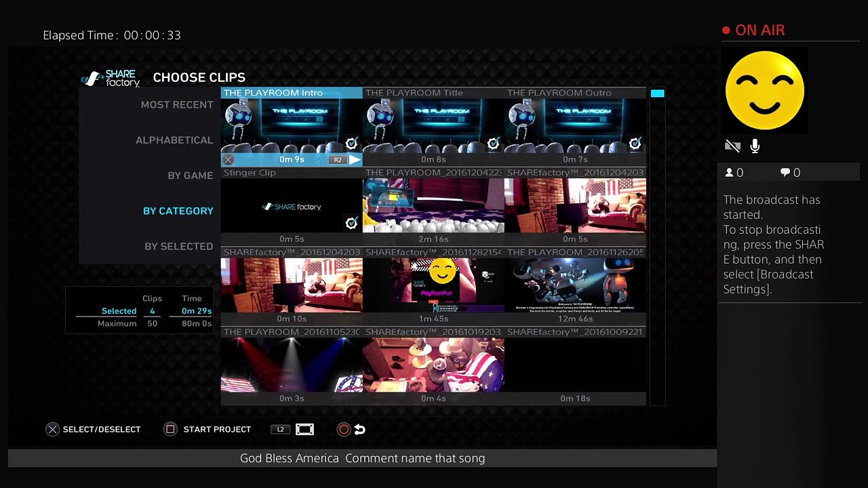Click the maximum clips value 50
This screenshot has width=868, height=488.
pos(153,324)
